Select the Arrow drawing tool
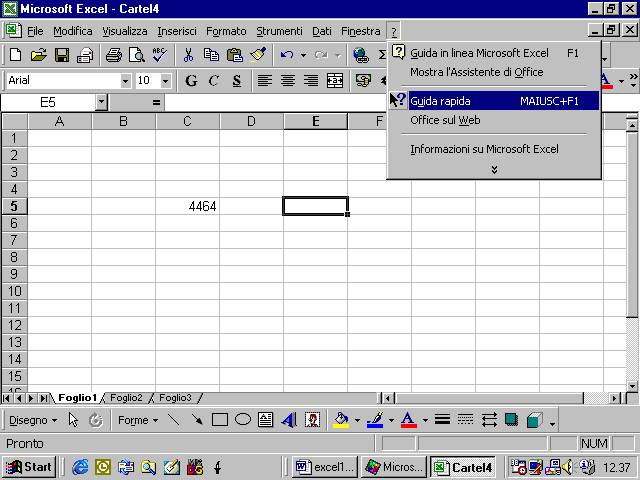 [x=197, y=420]
